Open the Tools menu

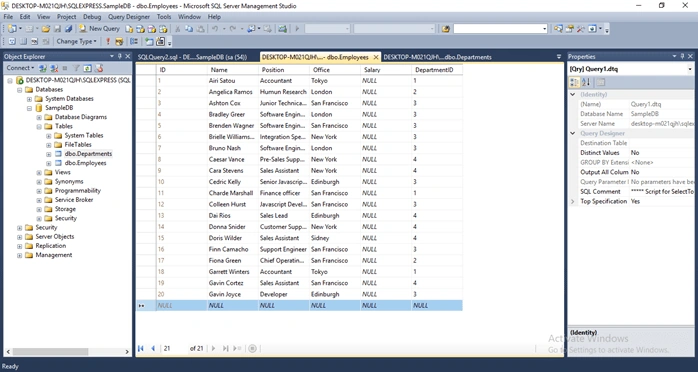(x=164, y=17)
